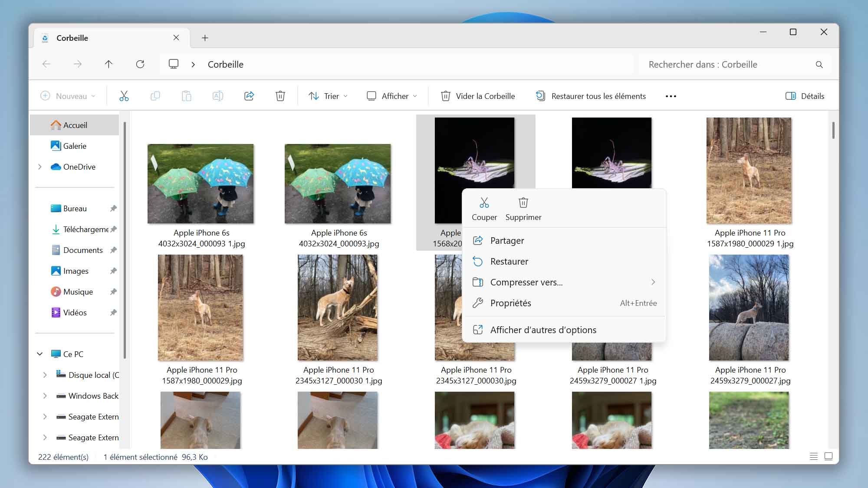Viewport: 868px width, 488px height.
Task: Unpin Musique from quick access
Action: point(113,292)
